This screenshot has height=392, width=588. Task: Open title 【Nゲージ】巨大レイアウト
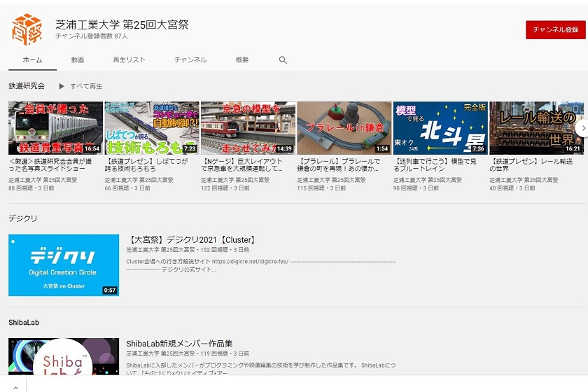point(242,165)
